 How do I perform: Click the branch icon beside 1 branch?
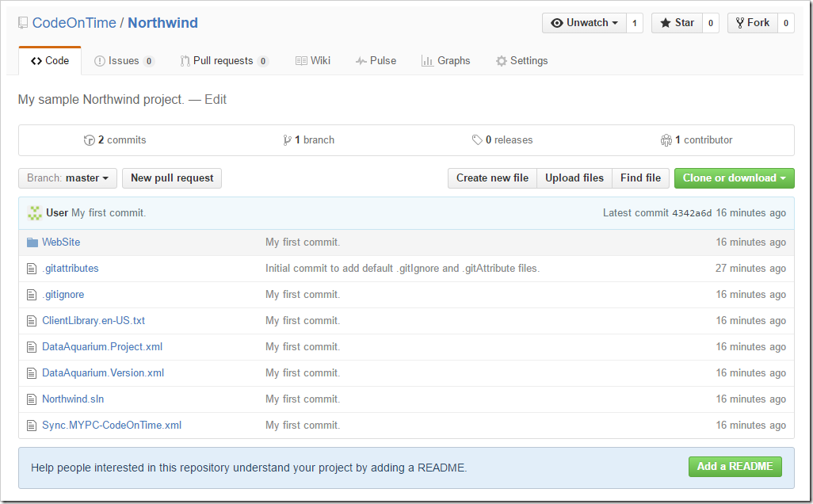(288, 140)
